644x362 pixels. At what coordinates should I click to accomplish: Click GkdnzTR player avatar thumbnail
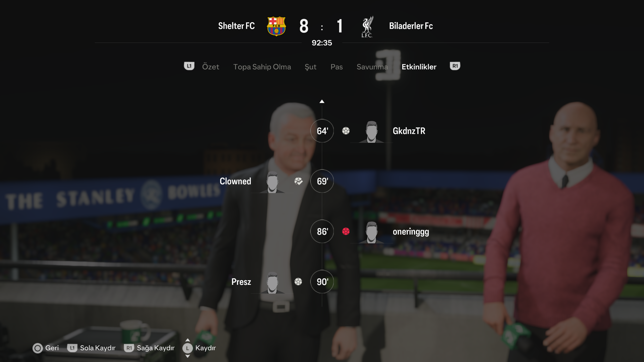[x=372, y=132]
